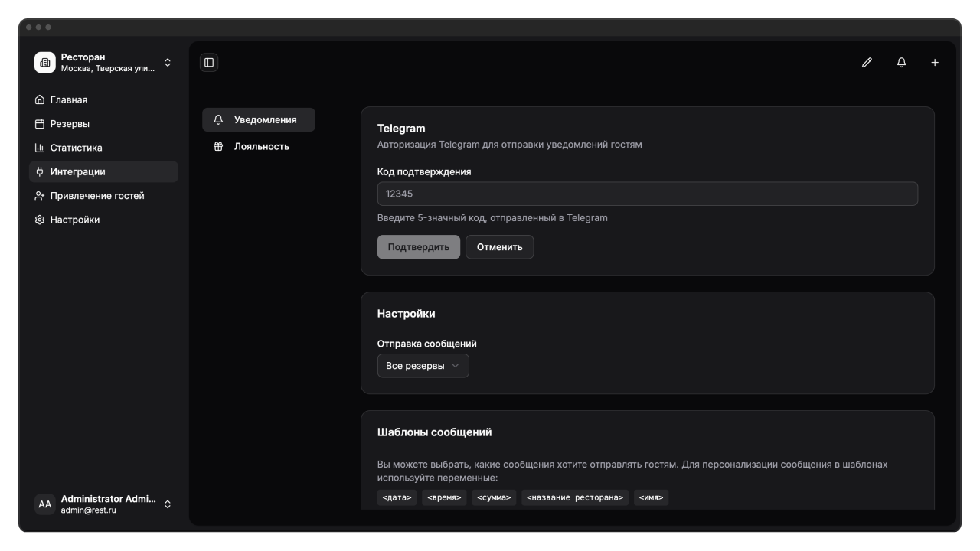Viewport: 980px width, 551px height.
Task: Open Главная from the sidebar
Action: click(69, 100)
